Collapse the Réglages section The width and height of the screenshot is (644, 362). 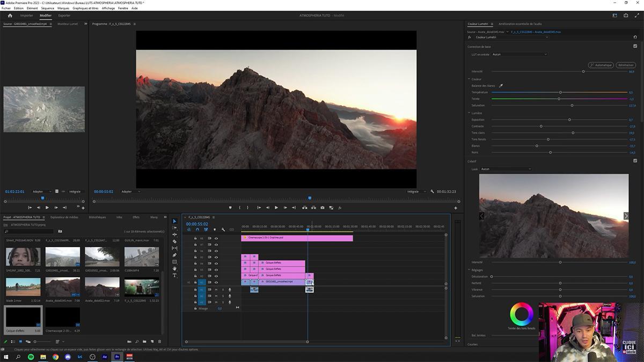(469, 270)
